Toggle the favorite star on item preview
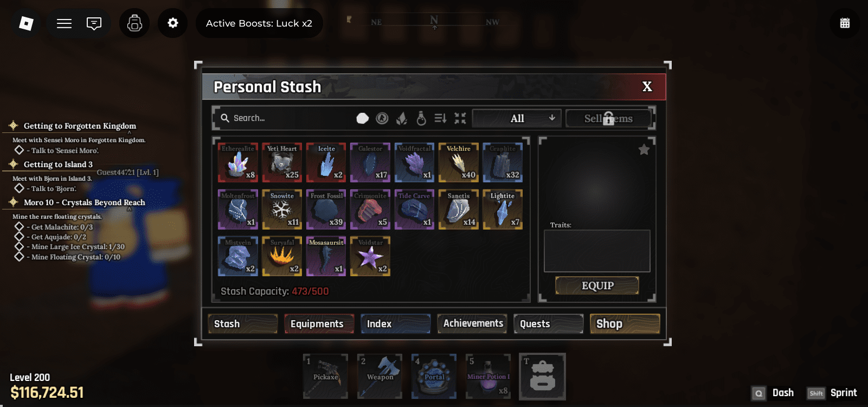Image resolution: width=868 pixels, height=407 pixels. [644, 150]
